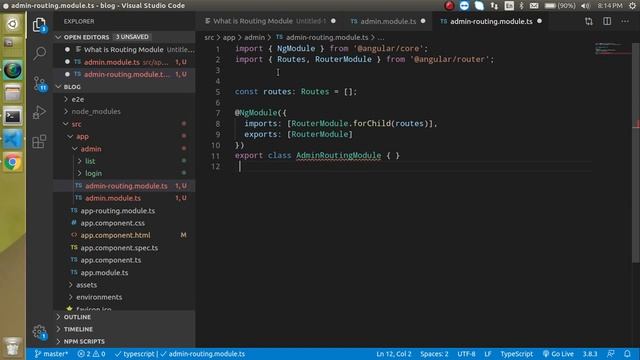This screenshot has height=360, width=640.
Task: Switch to What is Routing Module tab
Action: [270, 21]
